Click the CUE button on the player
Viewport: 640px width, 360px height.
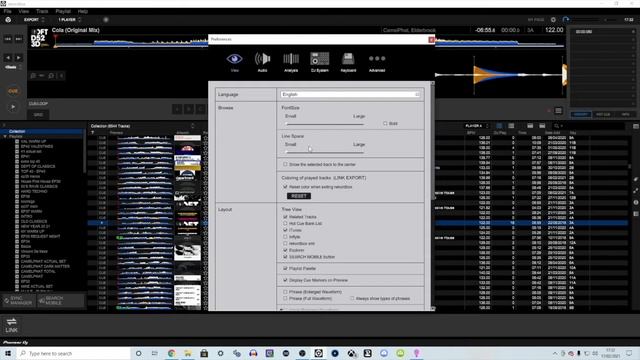click(x=13, y=91)
